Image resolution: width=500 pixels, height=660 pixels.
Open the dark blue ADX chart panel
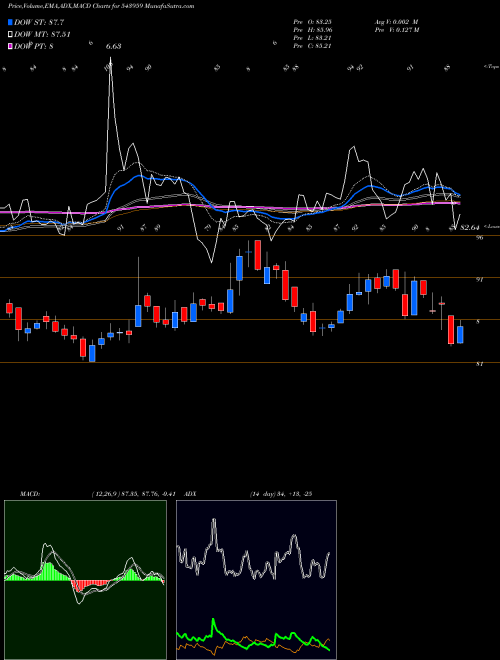256,580
